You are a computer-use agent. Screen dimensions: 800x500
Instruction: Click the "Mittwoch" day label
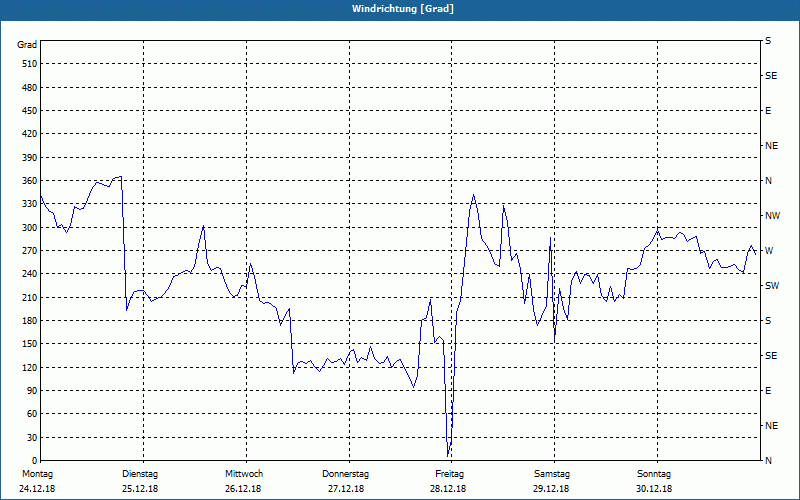244,474
